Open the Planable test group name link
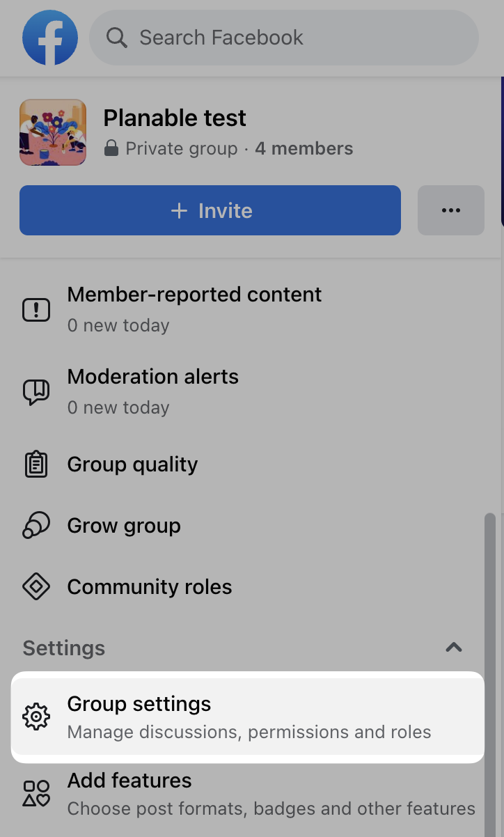Viewport: 504px width, 837px height. pos(174,118)
